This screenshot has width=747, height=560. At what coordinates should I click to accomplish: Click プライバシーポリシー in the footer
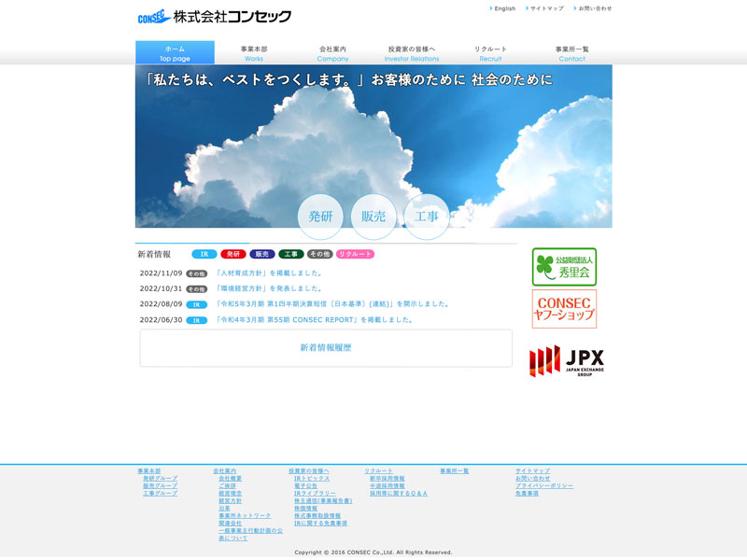[544, 485]
